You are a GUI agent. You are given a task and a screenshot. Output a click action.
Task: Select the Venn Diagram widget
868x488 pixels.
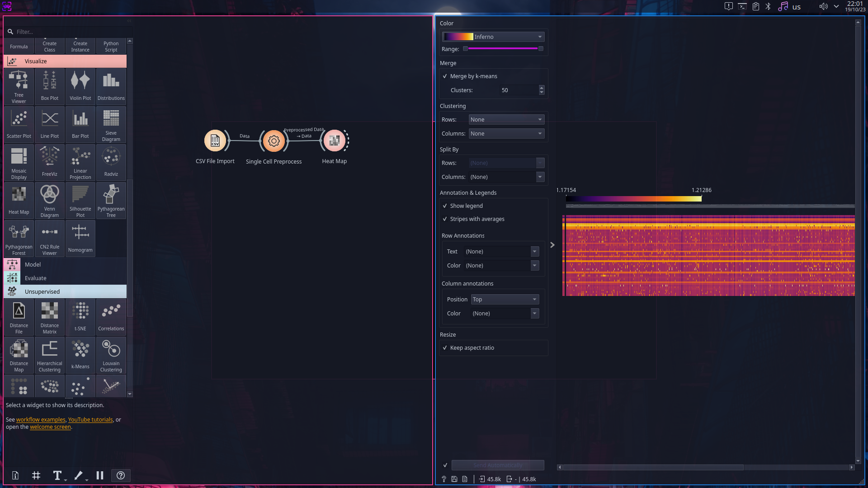click(49, 200)
